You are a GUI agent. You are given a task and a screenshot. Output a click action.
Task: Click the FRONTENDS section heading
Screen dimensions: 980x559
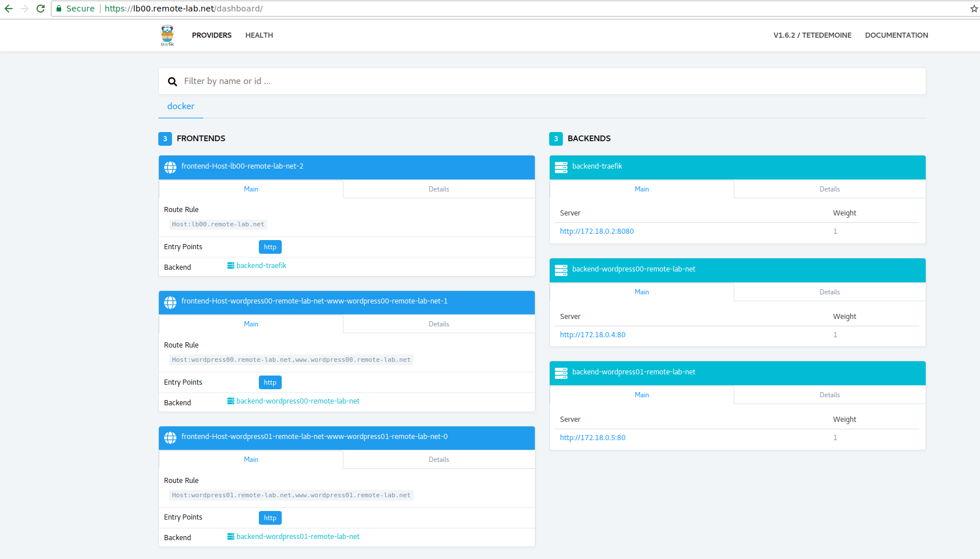coord(201,139)
